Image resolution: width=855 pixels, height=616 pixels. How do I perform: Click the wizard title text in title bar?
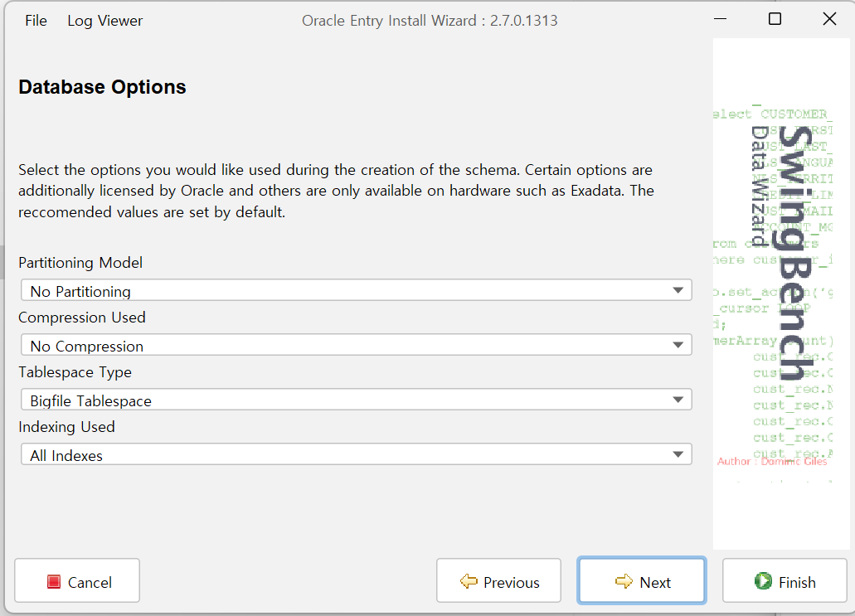[430, 21]
